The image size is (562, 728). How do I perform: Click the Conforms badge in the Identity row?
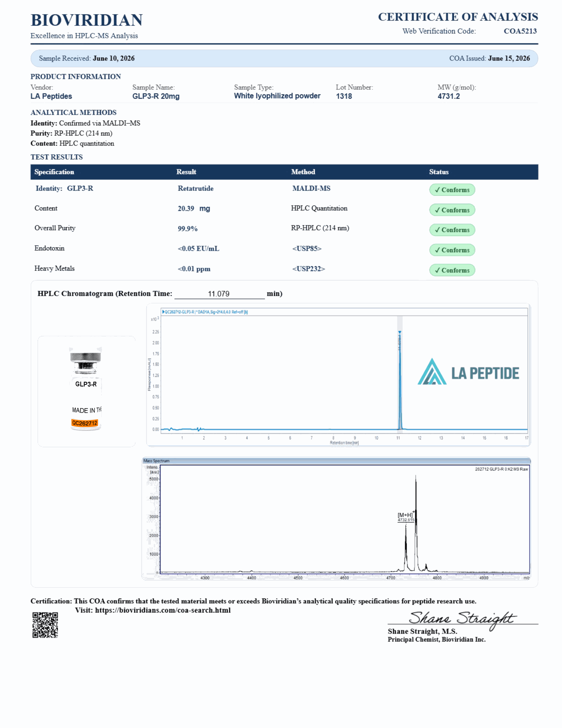(452, 190)
